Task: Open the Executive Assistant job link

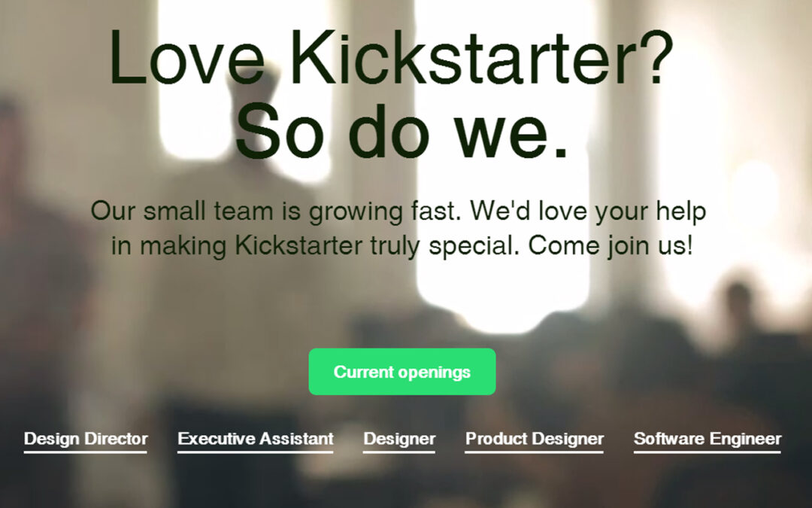Action: tap(256, 439)
